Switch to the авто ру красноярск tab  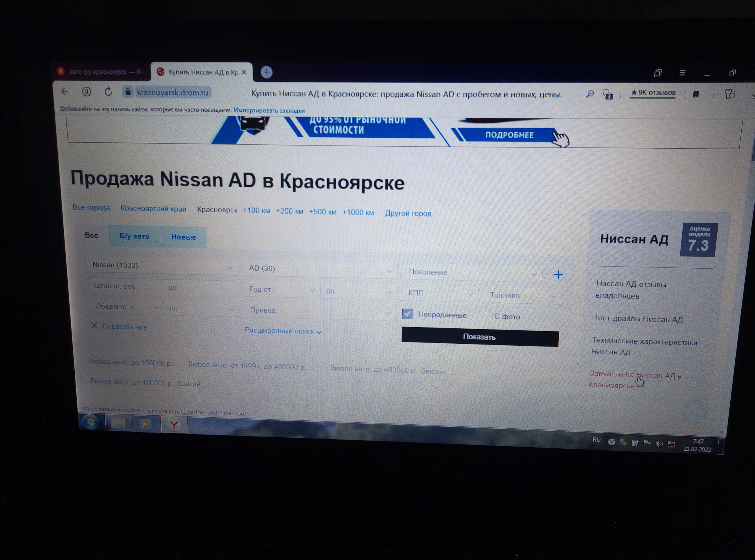pos(101,72)
